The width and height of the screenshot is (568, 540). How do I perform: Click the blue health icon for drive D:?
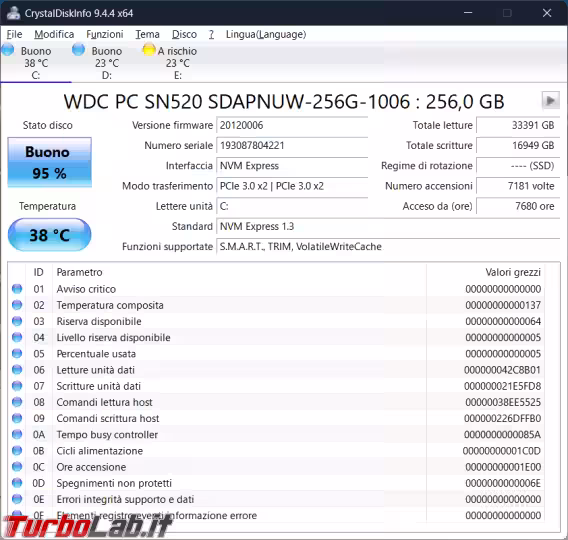click(x=78, y=50)
